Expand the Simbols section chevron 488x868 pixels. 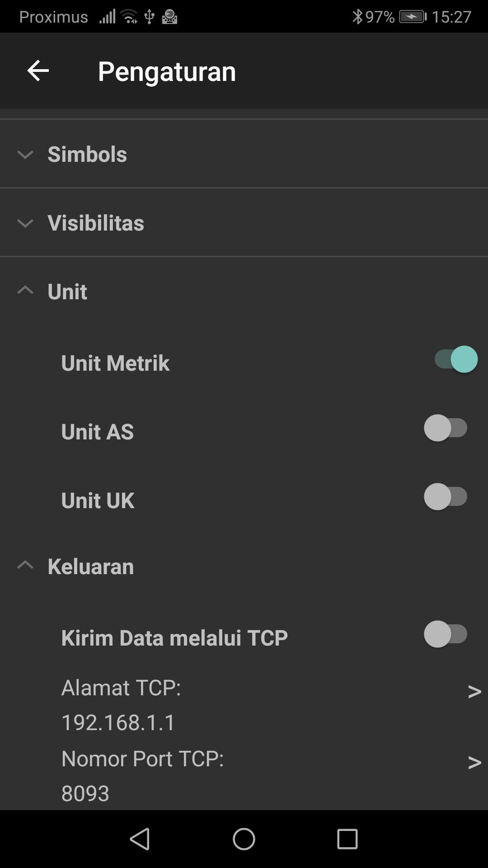click(25, 155)
